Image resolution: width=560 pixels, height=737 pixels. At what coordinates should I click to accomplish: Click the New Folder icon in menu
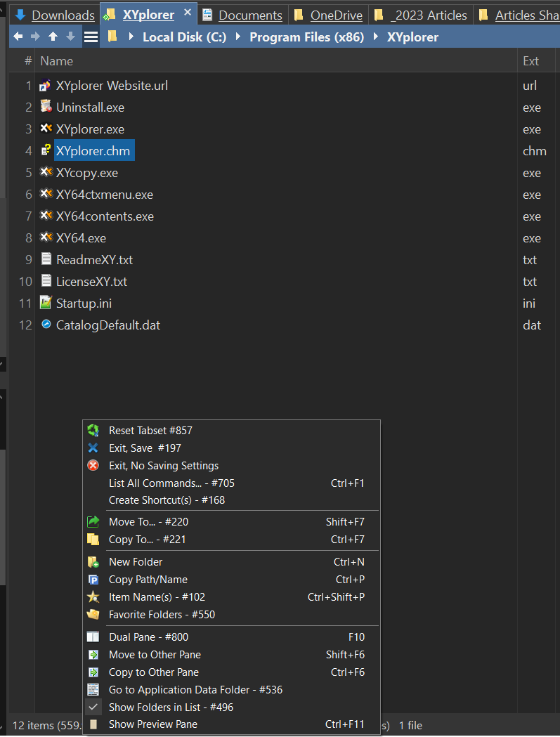click(x=93, y=561)
